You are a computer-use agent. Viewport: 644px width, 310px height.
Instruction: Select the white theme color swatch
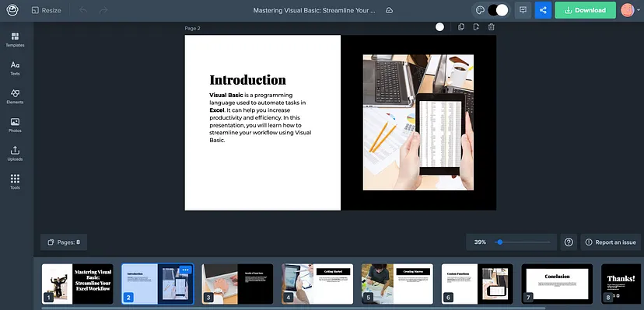[x=502, y=10]
